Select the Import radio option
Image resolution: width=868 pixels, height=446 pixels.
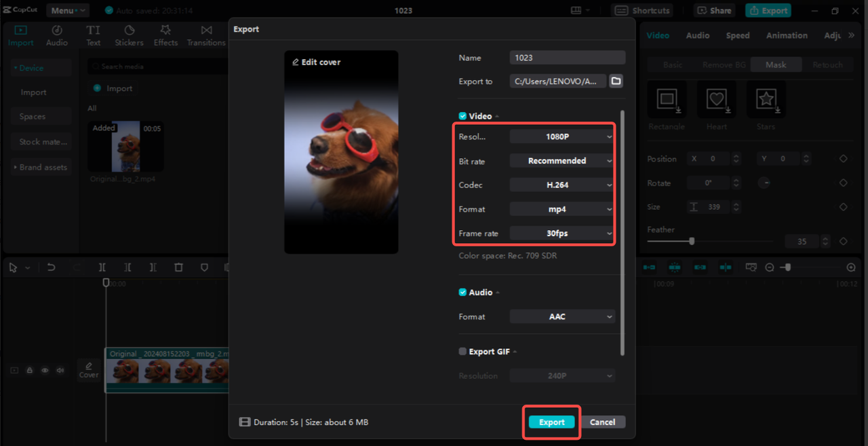pyautogui.click(x=97, y=88)
